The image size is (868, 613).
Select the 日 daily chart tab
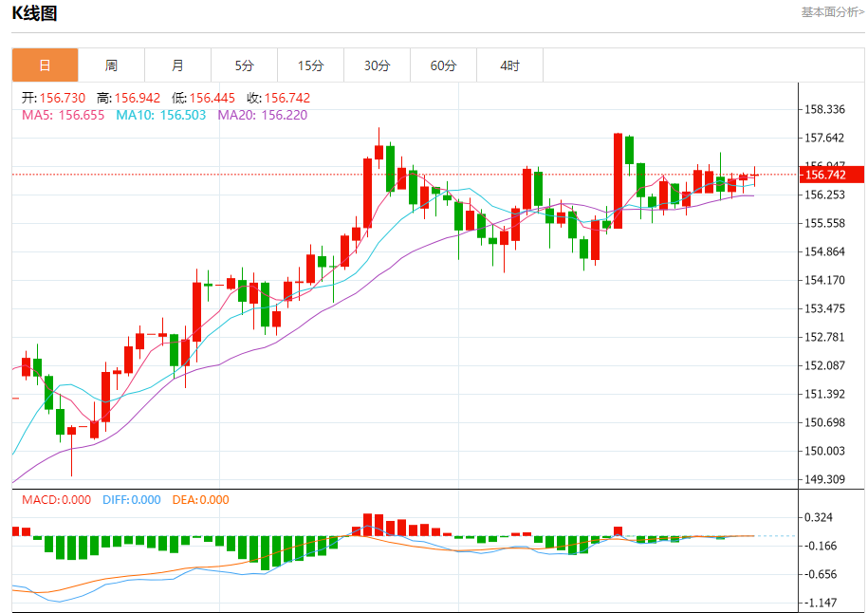[x=45, y=65]
